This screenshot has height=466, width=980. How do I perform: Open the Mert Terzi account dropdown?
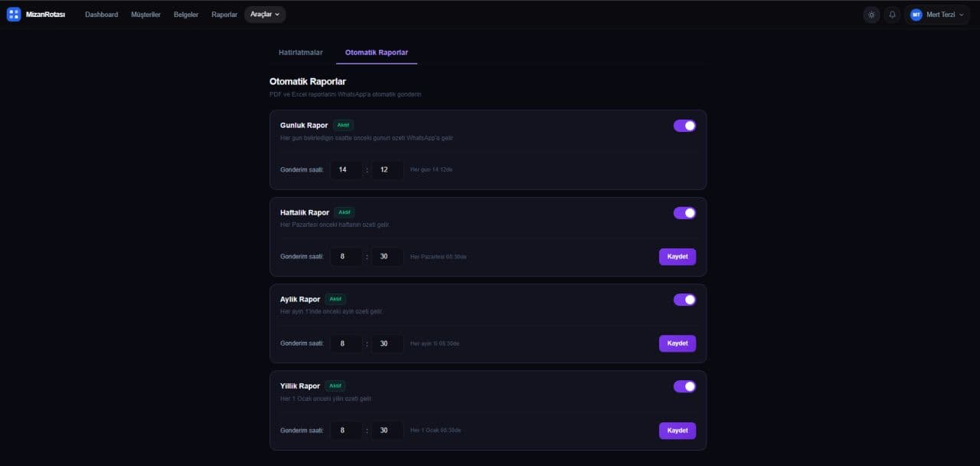937,15
